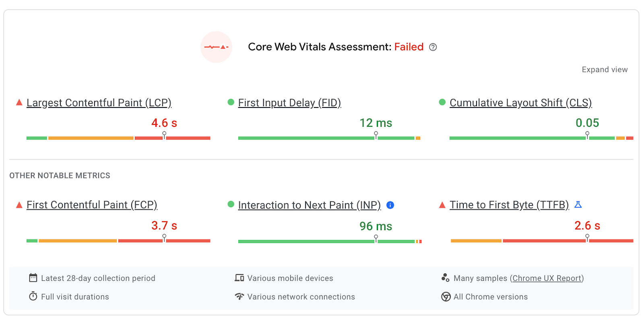The width and height of the screenshot is (644, 322).
Task: Open the Cumulative Layout Shift (CLS) link
Action: click(520, 103)
